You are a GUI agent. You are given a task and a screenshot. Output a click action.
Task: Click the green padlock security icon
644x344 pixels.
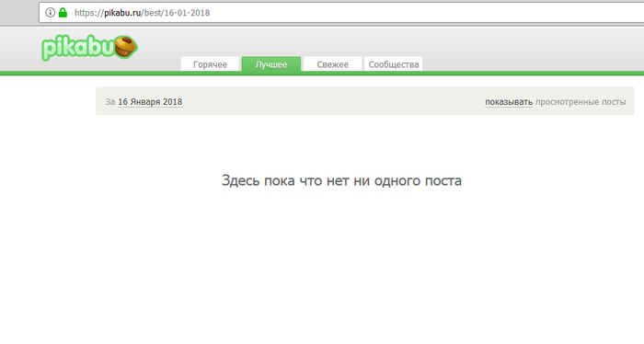(63, 13)
